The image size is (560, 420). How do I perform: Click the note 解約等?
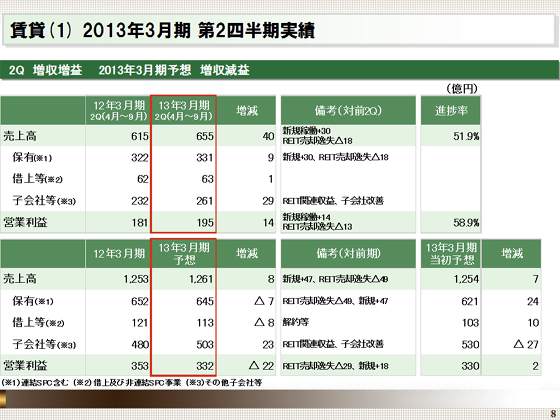pos(296,322)
